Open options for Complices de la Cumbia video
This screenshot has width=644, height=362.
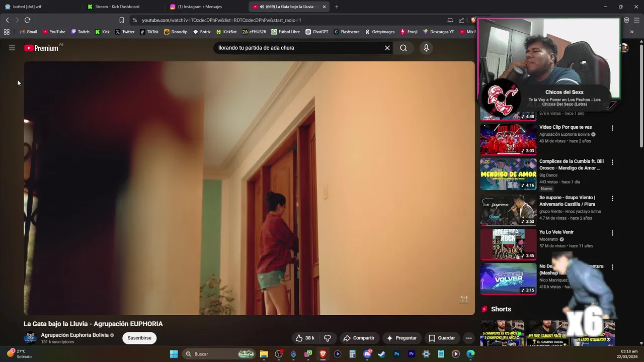pyautogui.click(x=612, y=162)
